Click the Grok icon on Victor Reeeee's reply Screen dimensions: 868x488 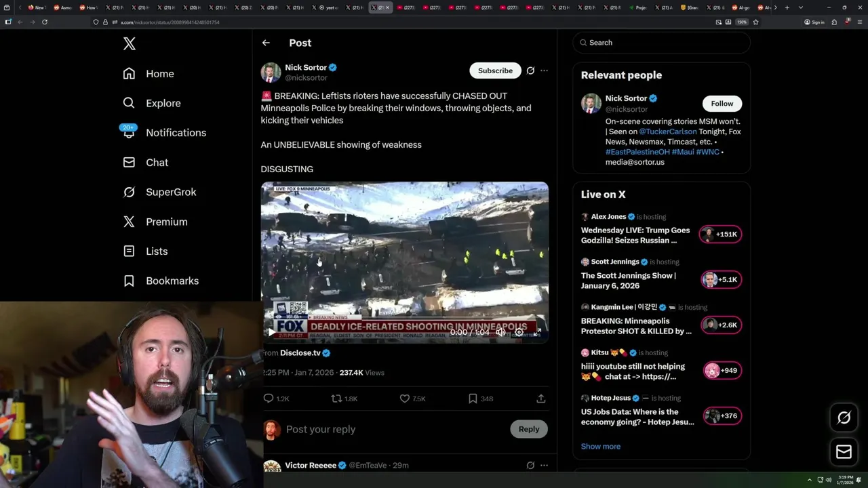point(530,466)
